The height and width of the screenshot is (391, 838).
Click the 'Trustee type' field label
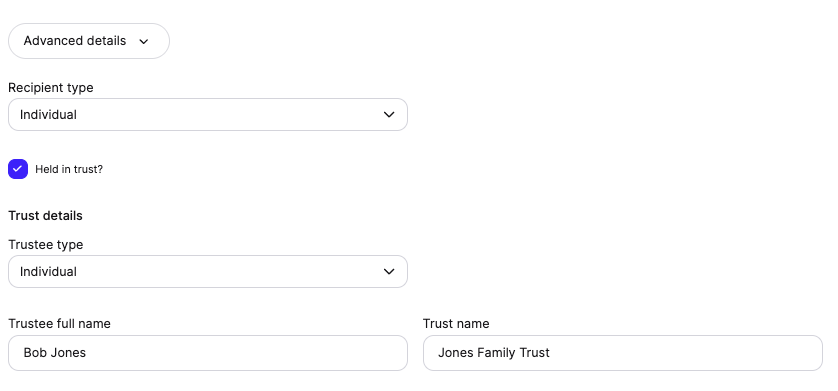46,245
